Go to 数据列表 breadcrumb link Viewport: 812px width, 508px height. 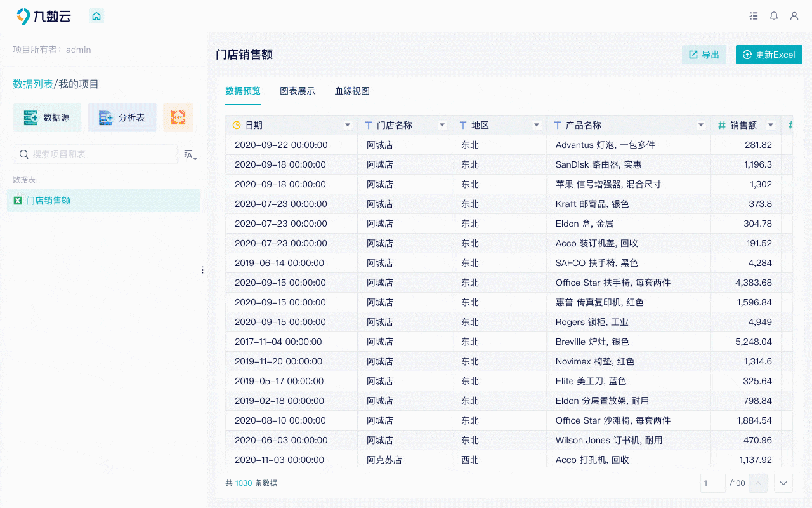point(33,84)
